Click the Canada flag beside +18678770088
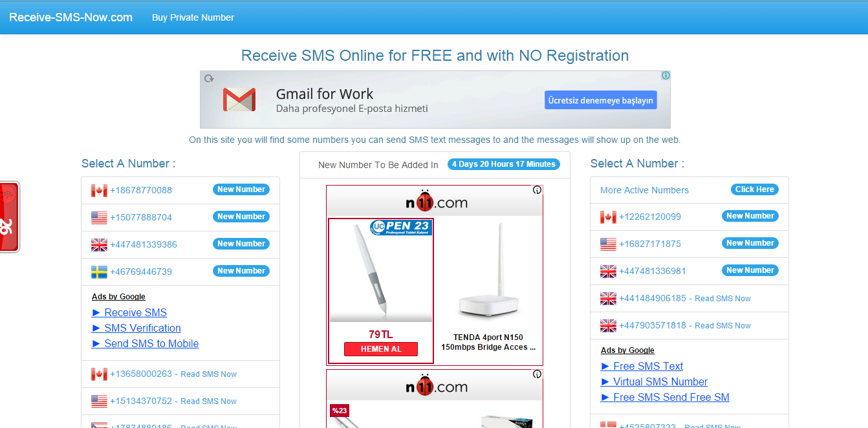The image size is (868, 428). pos(99,190)
